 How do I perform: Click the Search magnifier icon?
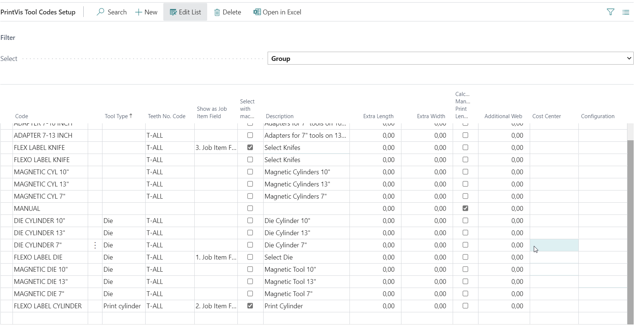click(100, 12)
